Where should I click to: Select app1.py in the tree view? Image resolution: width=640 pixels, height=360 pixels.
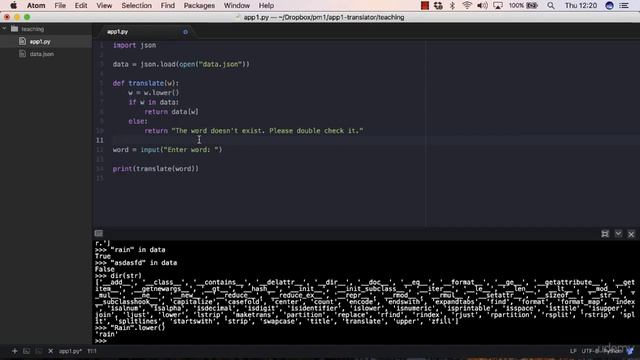(x=40, y=42)
